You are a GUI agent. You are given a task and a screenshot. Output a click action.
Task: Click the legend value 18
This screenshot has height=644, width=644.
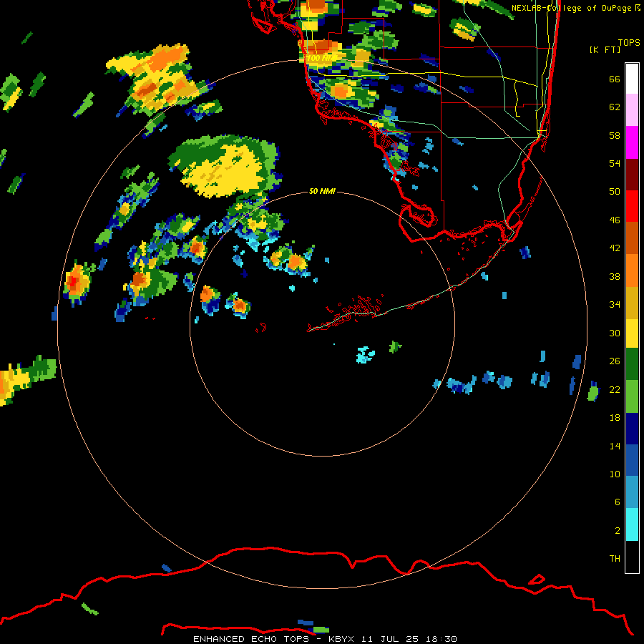(615, 418)
